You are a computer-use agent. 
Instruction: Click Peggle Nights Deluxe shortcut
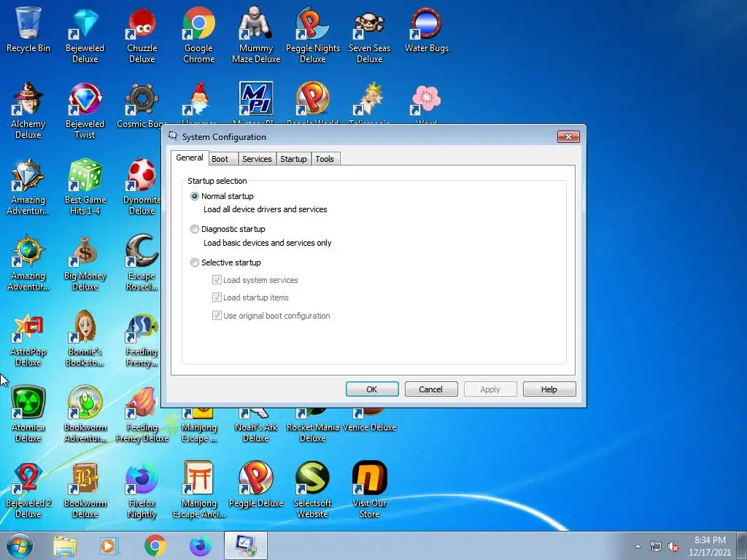click(312, 35)
